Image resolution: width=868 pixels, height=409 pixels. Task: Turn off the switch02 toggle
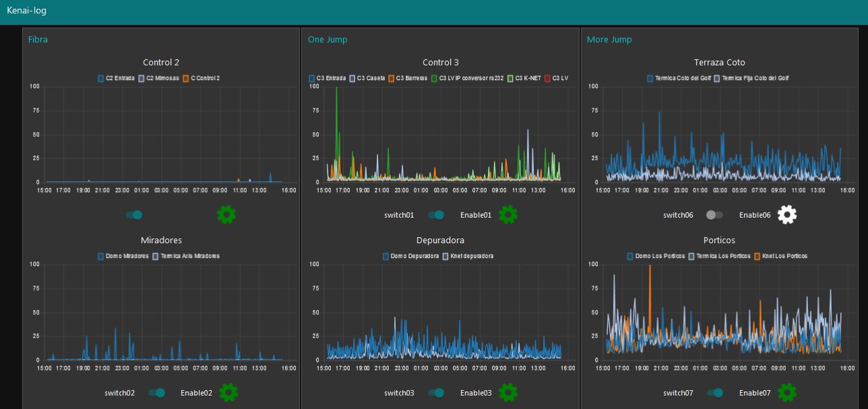[156, 393]
